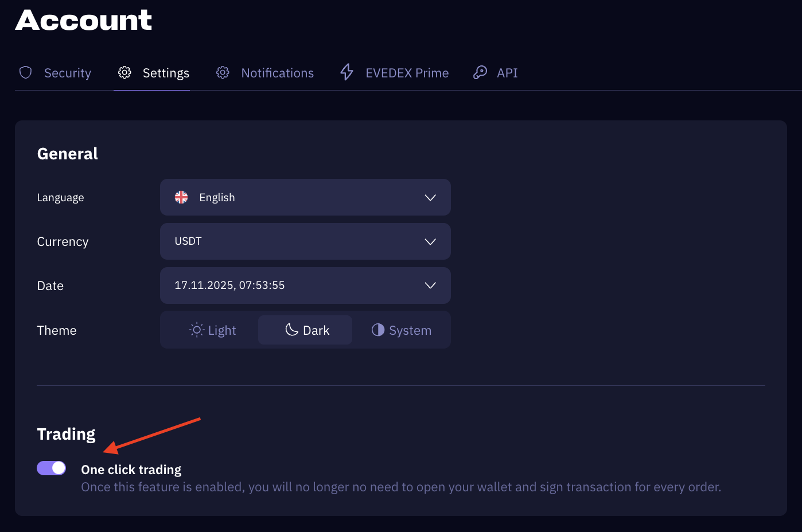Expand the Language dropdown chevron
The image size is (802, 532).
pyautogui.click(x=430, y=198)
